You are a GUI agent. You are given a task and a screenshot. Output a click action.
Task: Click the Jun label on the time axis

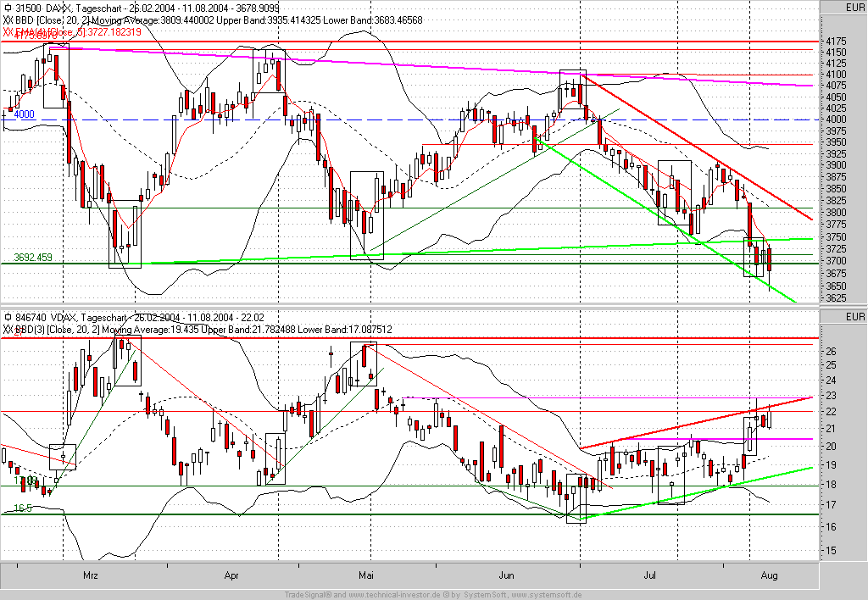(x=506, y=575)
